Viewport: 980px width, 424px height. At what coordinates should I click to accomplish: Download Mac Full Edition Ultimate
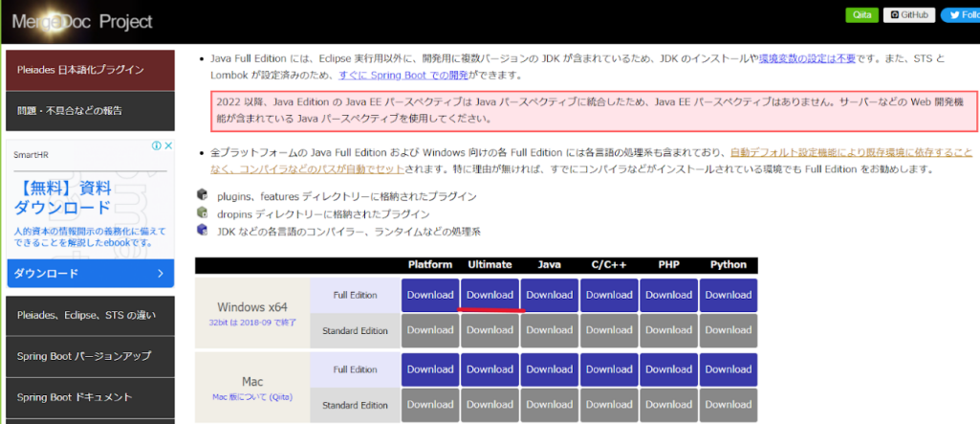point(490,369)
